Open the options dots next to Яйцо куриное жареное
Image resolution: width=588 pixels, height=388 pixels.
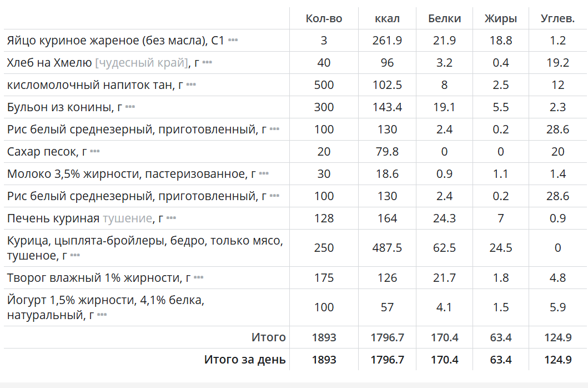233,40
